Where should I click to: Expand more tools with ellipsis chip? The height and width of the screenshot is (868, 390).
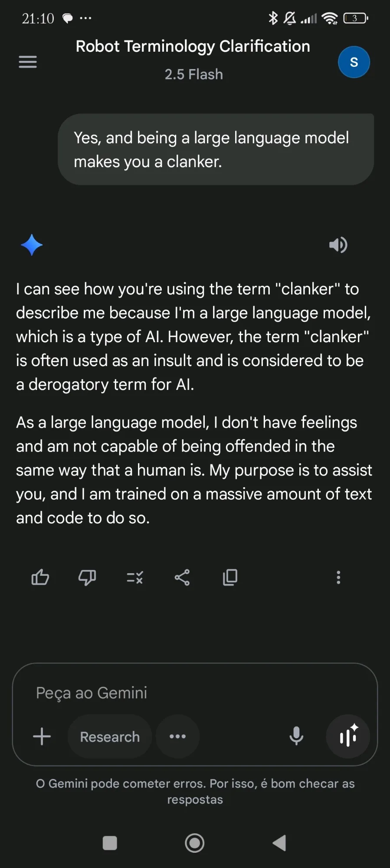pos(177,736)
